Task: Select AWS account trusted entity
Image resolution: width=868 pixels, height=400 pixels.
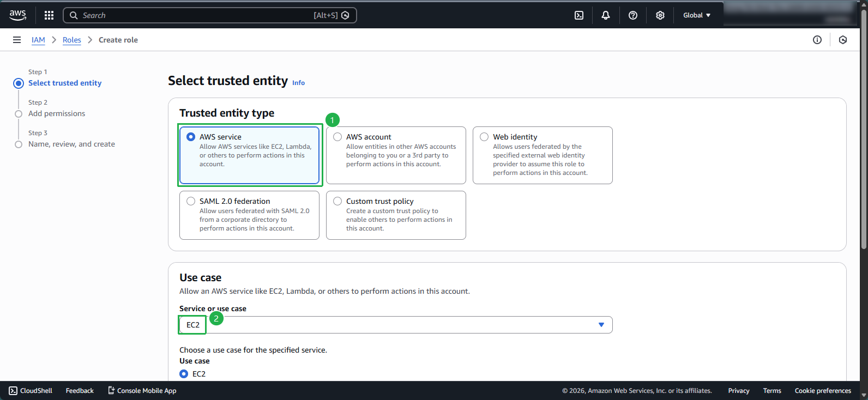Action: pos(396,155)
